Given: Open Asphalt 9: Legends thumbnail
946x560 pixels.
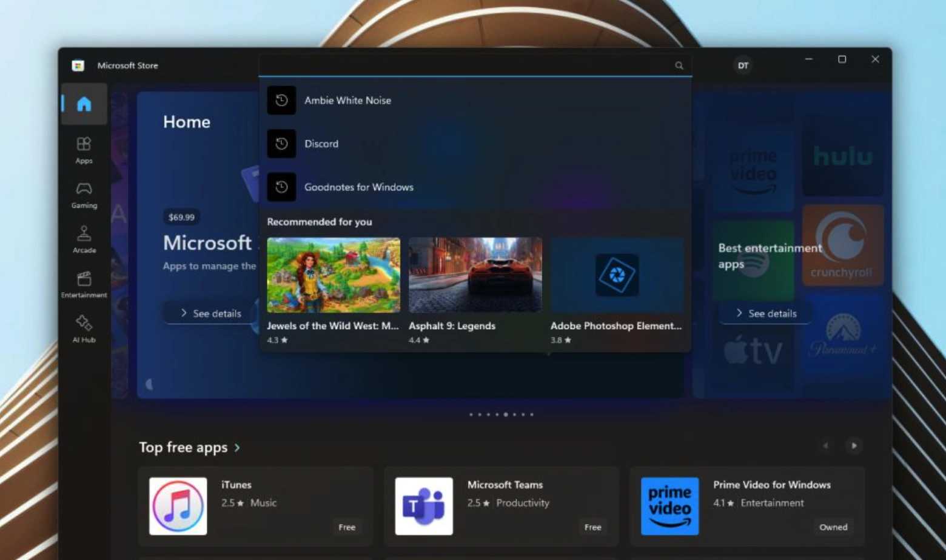Looking at the screenshot, I should coord(475,275).
